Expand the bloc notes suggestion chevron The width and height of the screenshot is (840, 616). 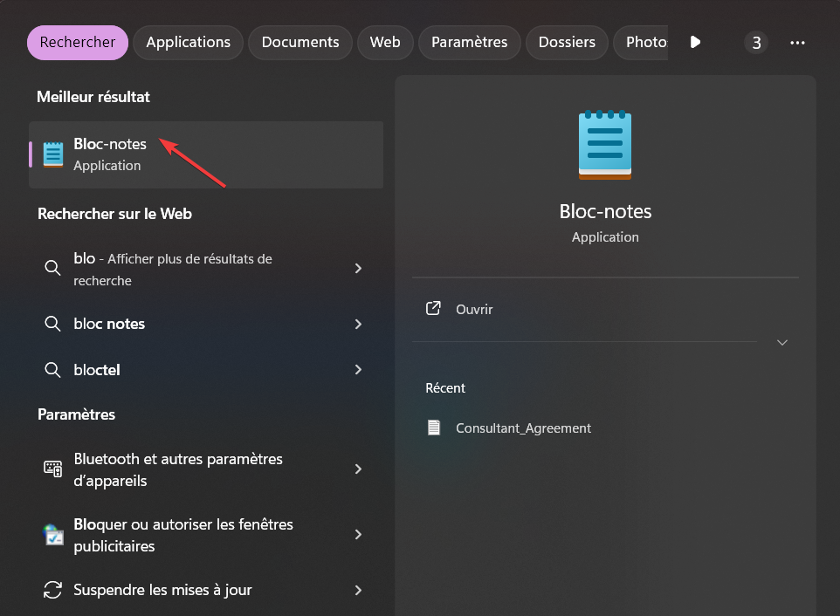point(358,324)
